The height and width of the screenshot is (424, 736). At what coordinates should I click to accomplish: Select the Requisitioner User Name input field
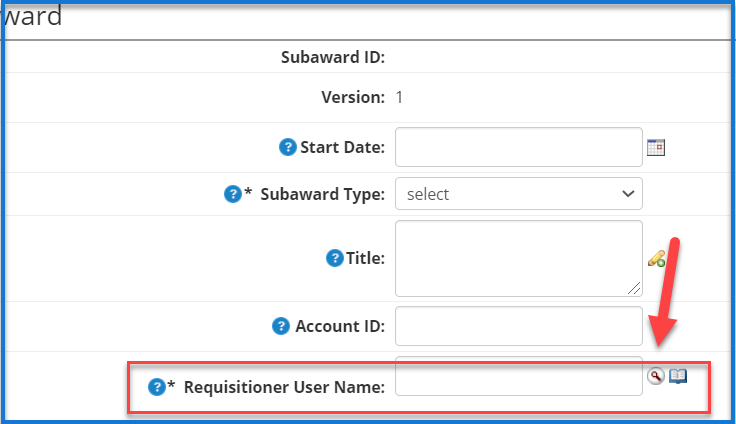(518, 378)
